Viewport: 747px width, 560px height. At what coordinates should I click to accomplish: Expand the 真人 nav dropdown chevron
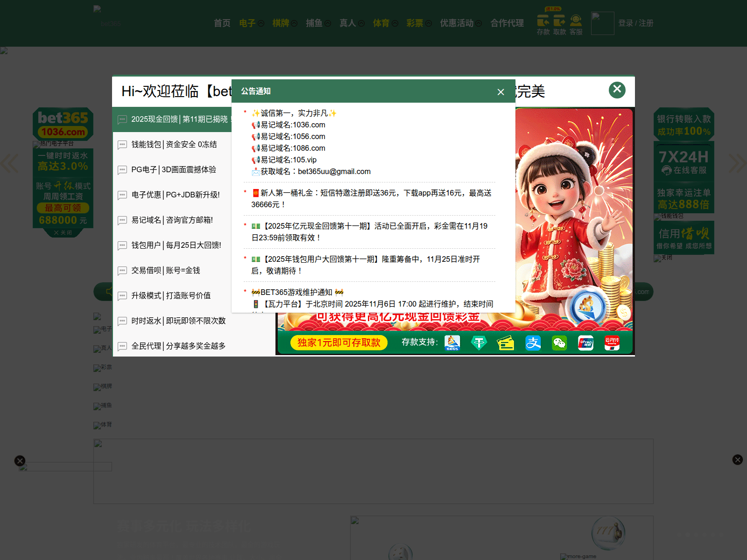361,23
